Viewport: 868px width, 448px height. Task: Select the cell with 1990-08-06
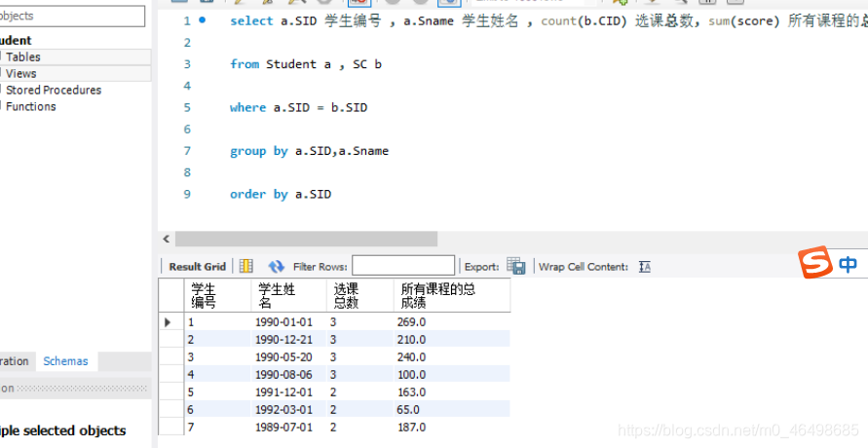(x=289, y=374)
